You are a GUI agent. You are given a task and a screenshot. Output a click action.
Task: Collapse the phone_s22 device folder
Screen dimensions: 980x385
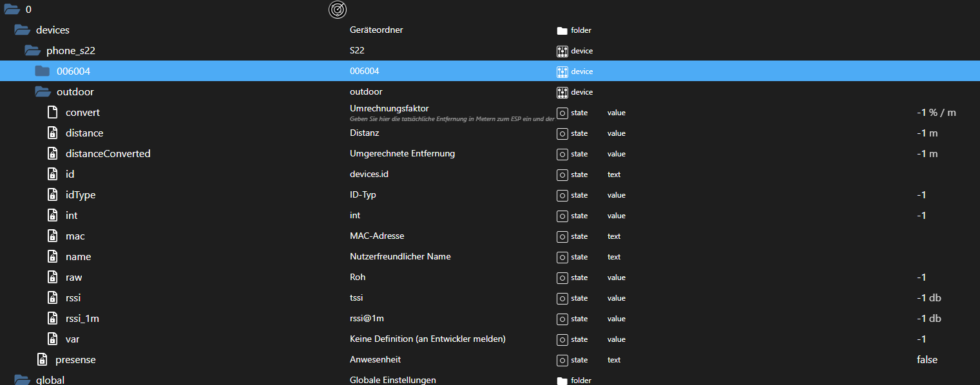[33, 50]
